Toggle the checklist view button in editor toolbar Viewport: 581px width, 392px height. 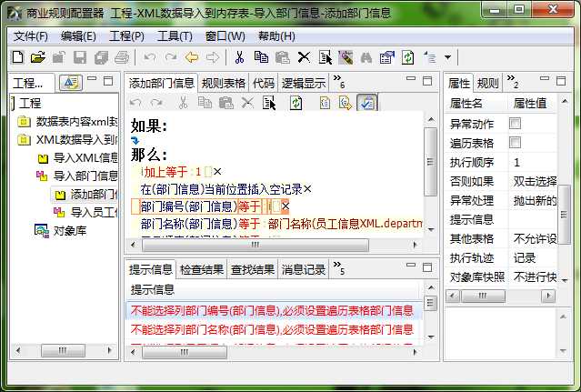pyautogui.click(x=366, y=103)
